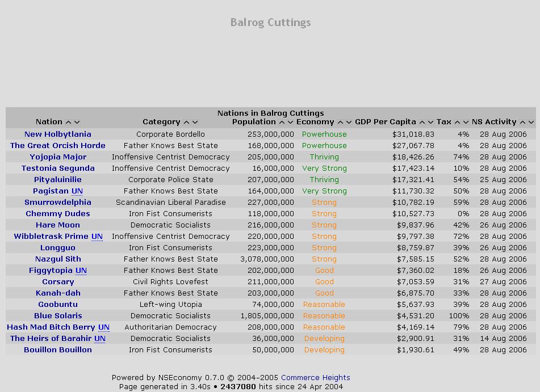540x392 pixels.
Task: Sort Economy descending using down arrow
Action: tap(349, 123)
